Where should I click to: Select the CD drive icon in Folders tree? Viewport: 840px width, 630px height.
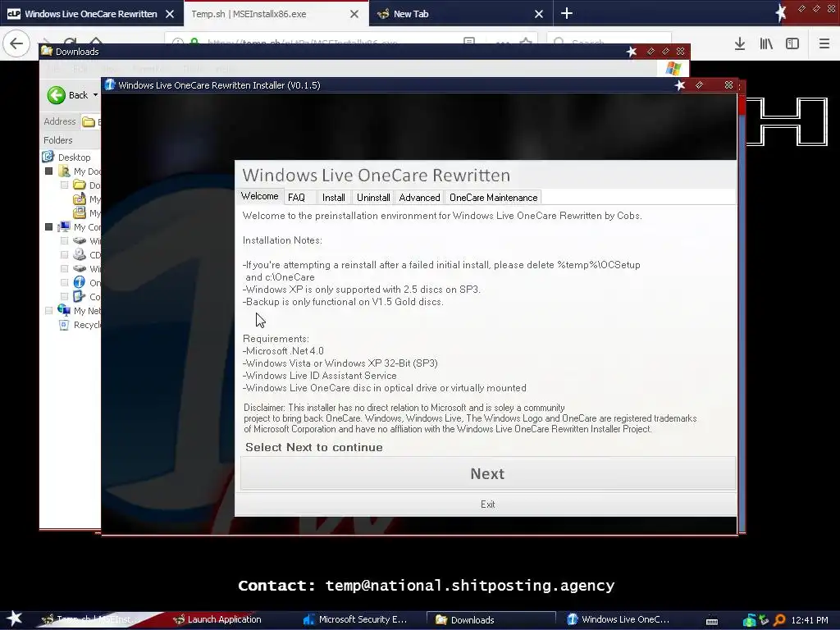click(x=80, y=254)
